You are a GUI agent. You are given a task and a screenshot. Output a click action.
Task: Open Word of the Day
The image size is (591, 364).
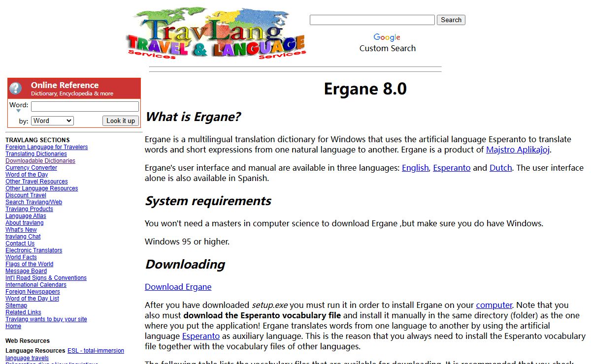pos(27,175)
